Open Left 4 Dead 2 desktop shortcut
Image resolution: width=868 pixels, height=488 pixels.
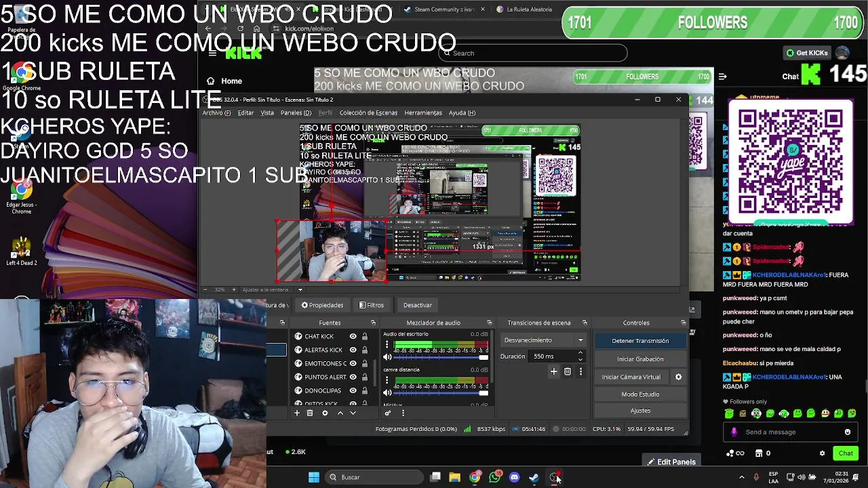(x=22, y=251)
